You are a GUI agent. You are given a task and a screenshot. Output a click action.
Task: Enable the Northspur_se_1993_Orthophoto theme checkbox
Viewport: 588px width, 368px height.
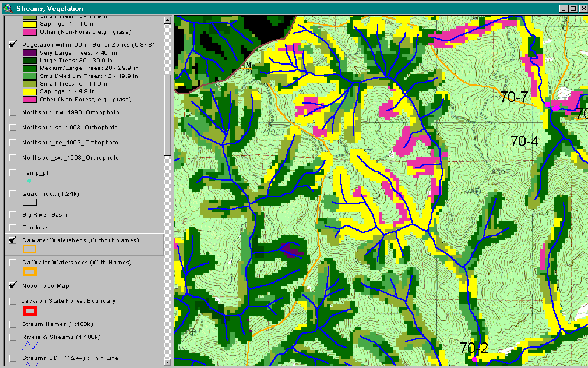click(x=13, y=128)
